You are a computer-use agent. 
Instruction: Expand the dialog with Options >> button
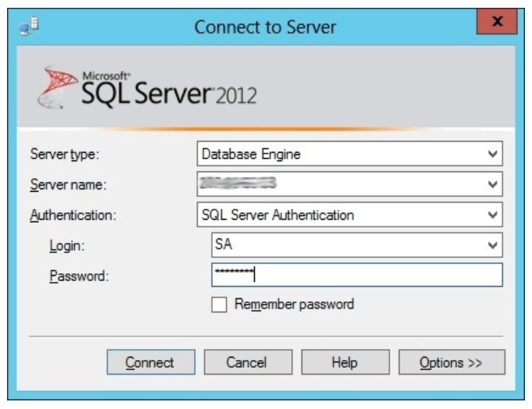(452, 362)
